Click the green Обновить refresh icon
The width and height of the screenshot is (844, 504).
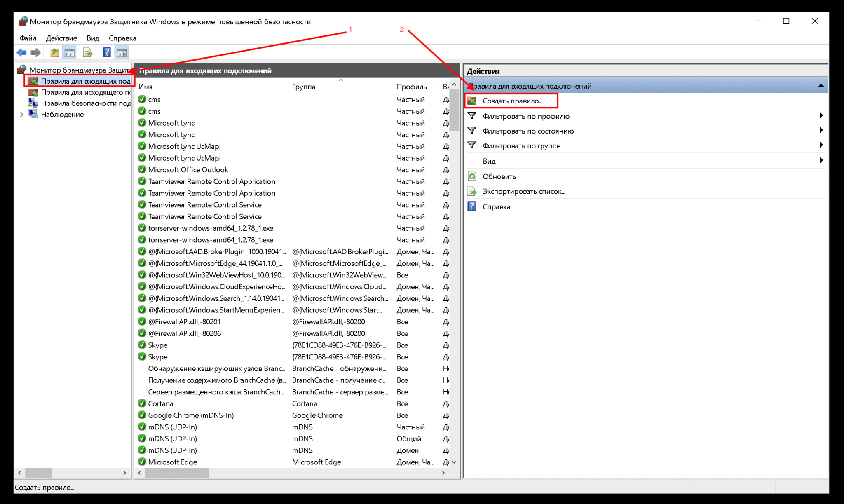pos(472,176)
